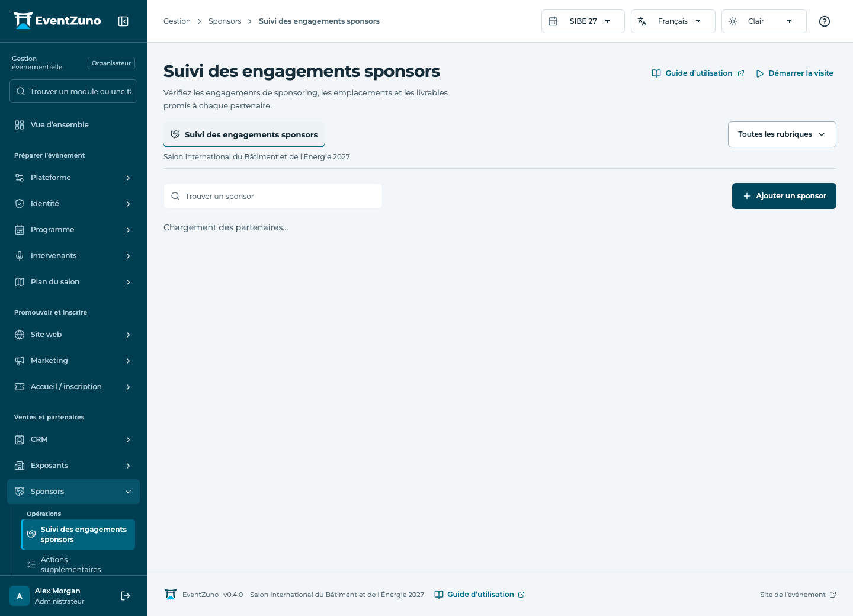This screenshot has width=853, height=616.
Task: Open the header Guide d'utilisation link
Action: pos(698,73)
